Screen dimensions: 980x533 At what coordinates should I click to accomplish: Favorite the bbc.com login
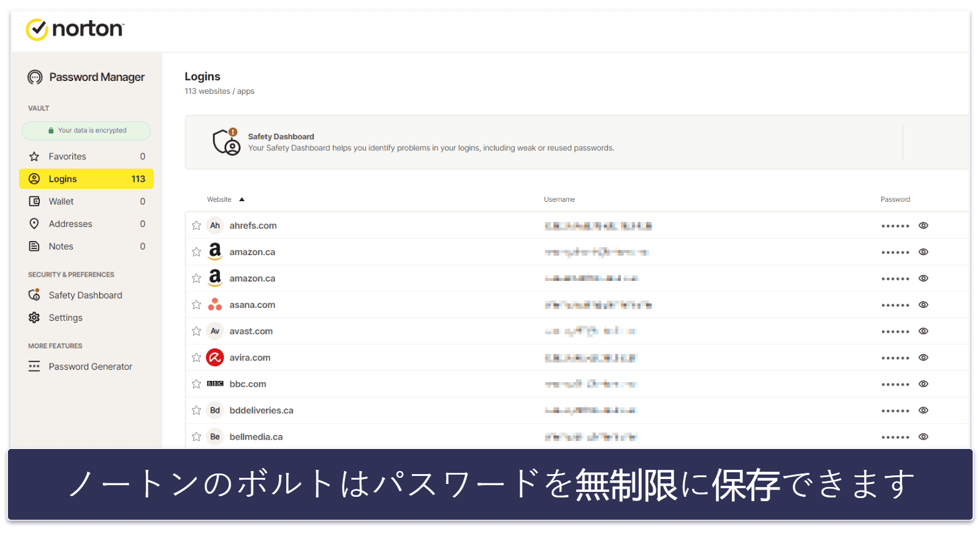(196, 384)
